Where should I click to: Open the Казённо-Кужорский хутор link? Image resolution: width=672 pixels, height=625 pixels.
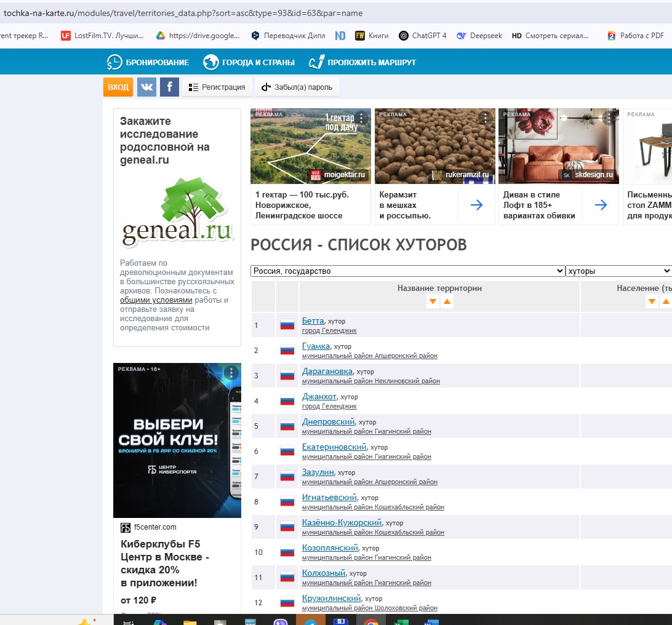tap(342, 523)
